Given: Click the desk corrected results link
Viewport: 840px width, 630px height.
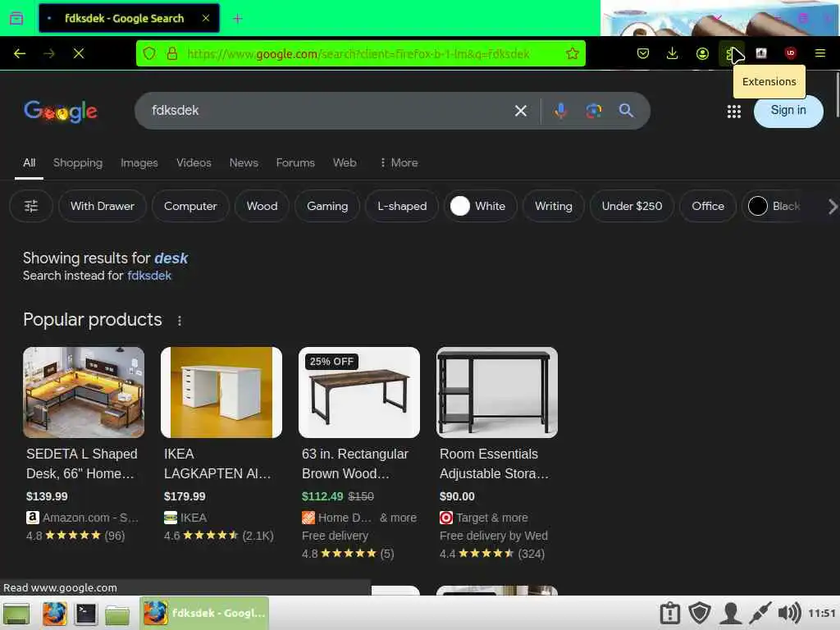Looking at the screenshot, I should (171, 258).
